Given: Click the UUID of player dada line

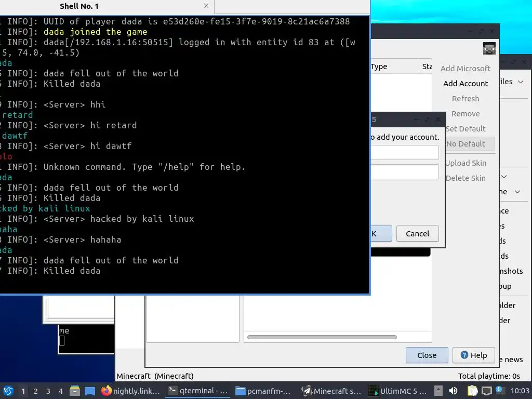Looking at the screenshot, I should (196, 21).
